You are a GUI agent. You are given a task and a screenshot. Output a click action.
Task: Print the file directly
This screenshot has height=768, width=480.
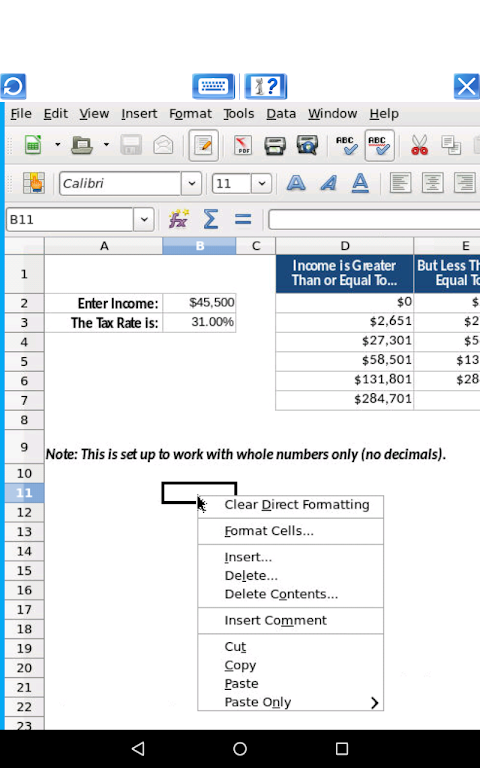[x=275, y=144]
